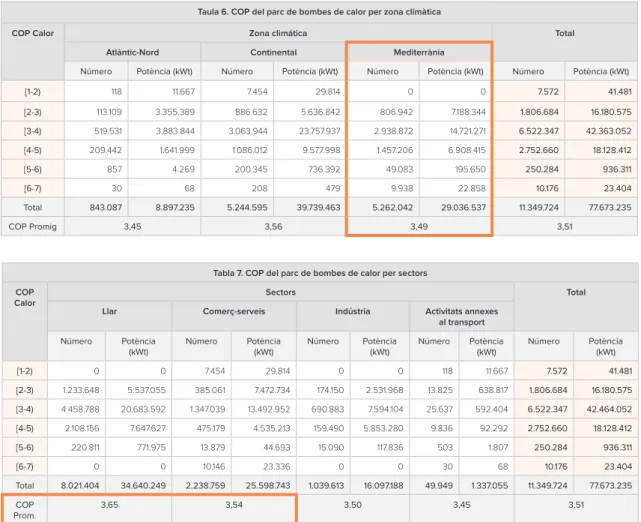Click COP Prom. value 3,50
The width and height of the screenshot is (641, 522).
tap(352, 505)
